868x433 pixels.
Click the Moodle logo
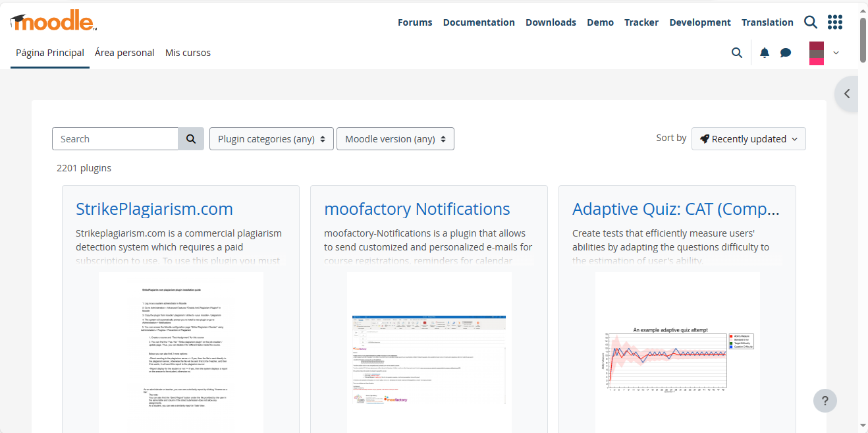click(x=54, y=21)
